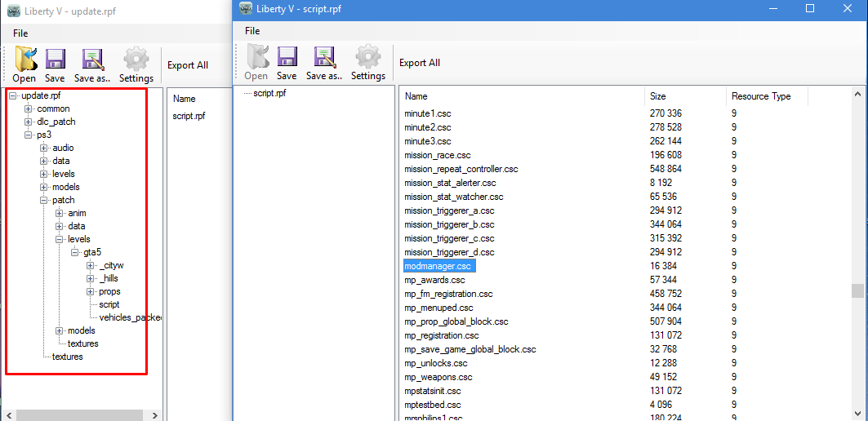This screenshot has width=868, height=421.
Task: Click Liberty V app icon in script.rpf title bar
Action: pyautogui.click(x=247, y=8)
